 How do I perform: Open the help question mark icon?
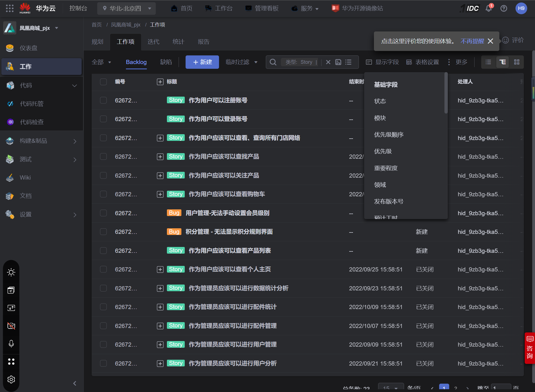504,8
